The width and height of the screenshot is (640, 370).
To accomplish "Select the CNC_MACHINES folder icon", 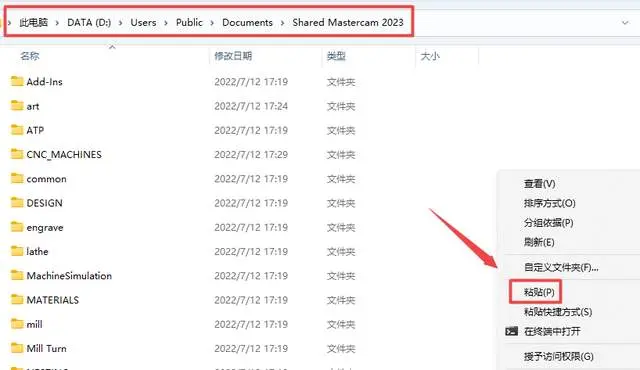I will pos(17,154).
